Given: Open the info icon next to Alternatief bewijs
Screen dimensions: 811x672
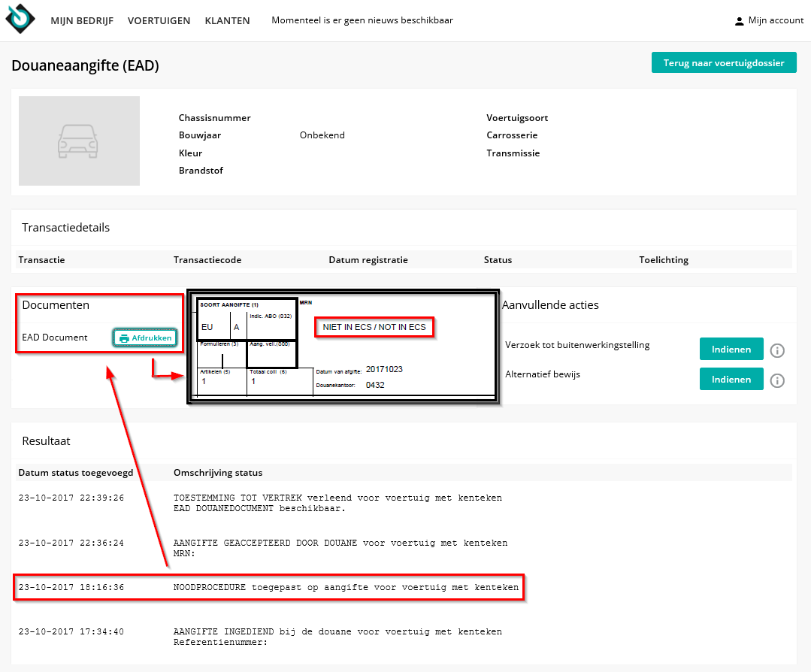Looking at the screenshot, I should point(777,380).
